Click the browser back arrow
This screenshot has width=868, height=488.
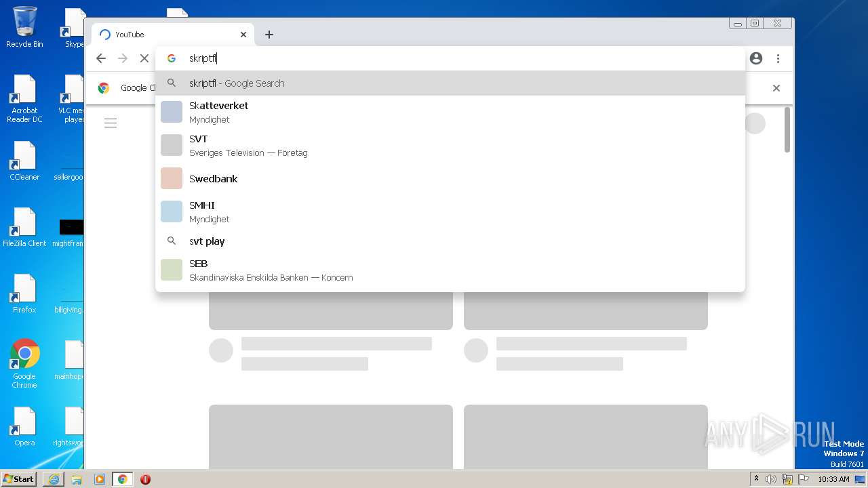(x=101, y=58)
